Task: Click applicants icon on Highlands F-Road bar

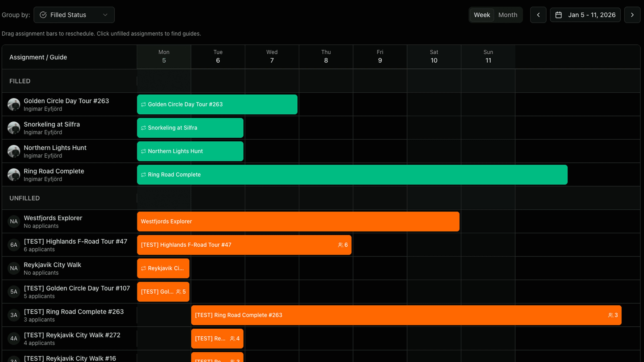Action: pos(340,245)
